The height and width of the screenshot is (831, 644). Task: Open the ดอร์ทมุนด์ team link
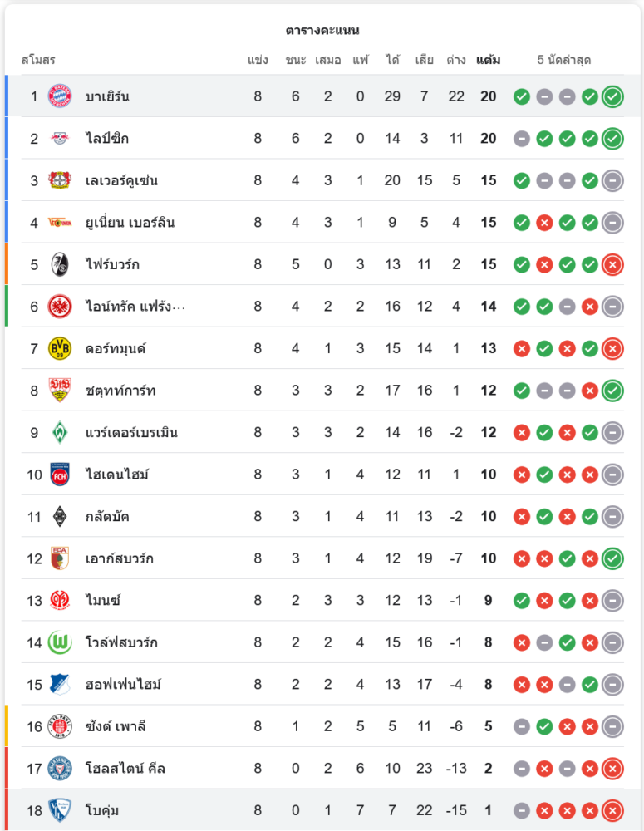point(116,348)
